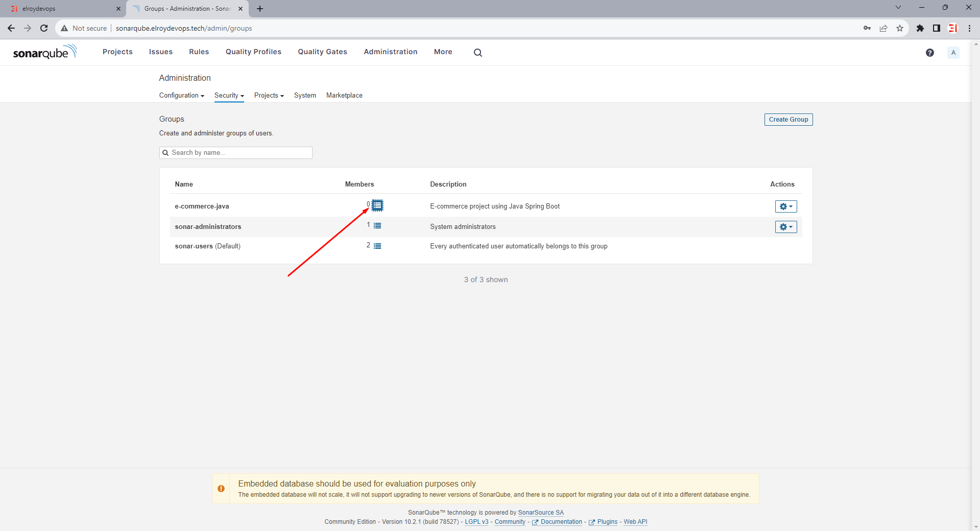Open Administration in top navigation

coord(391,52)
